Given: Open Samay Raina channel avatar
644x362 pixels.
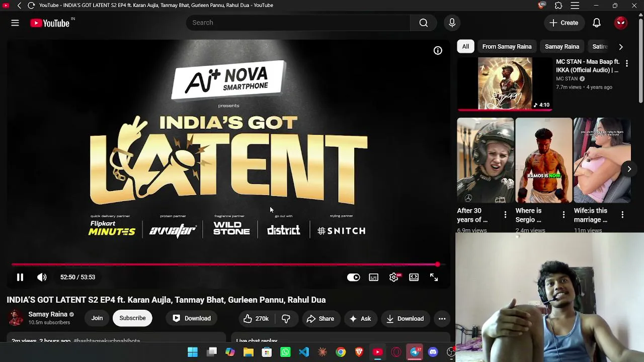Looking at the screenshot, I should (x=16, y=318).
